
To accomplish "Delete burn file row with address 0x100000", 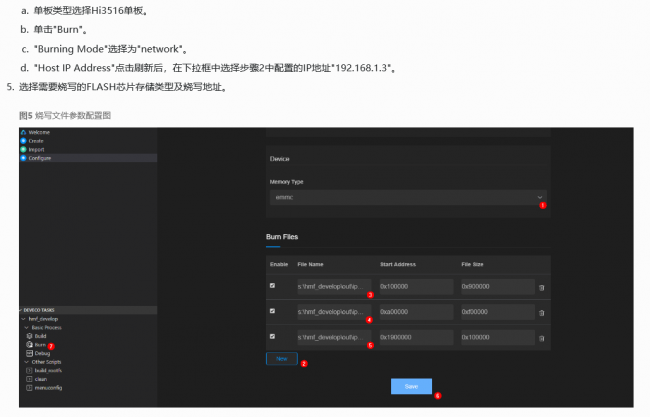I will coord(541,288).
